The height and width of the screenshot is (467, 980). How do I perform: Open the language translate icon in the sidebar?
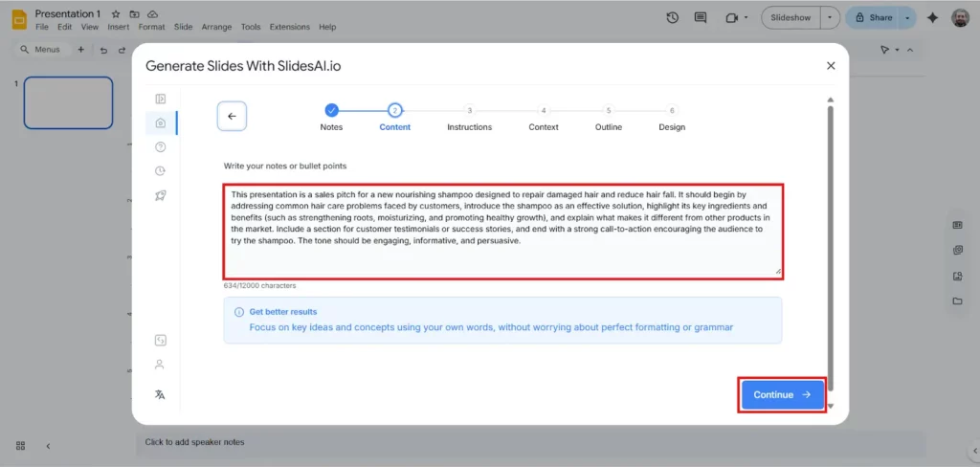click(160, 394)
